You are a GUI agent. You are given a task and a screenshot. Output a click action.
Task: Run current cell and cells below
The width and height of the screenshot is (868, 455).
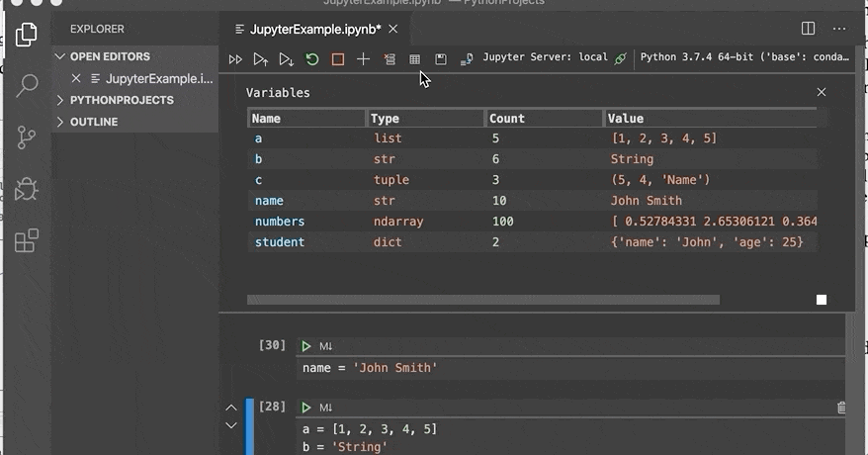(x=286, y=59)
